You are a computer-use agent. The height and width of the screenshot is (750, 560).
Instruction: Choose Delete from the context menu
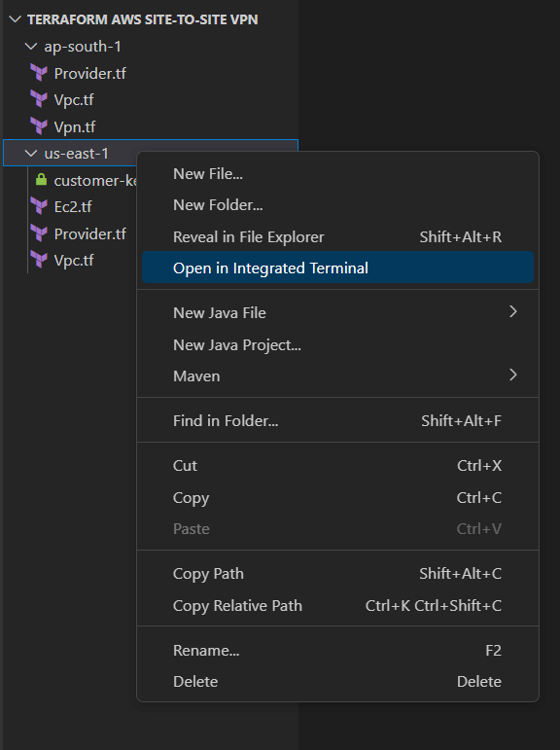[337, 681]
